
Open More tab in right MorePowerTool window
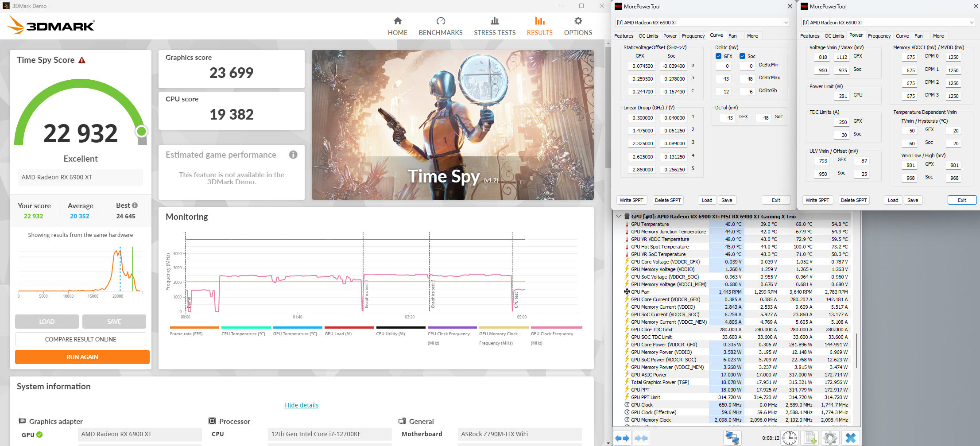938,36
